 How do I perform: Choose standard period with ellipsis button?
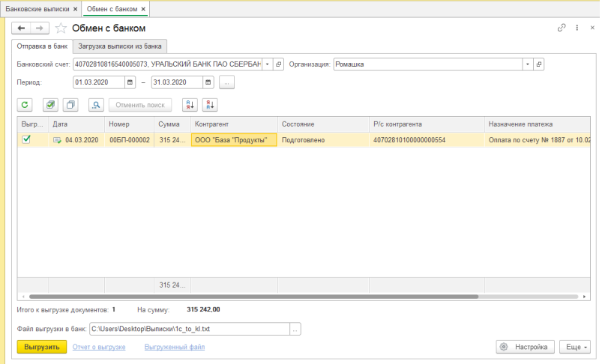tap(226, 82)
